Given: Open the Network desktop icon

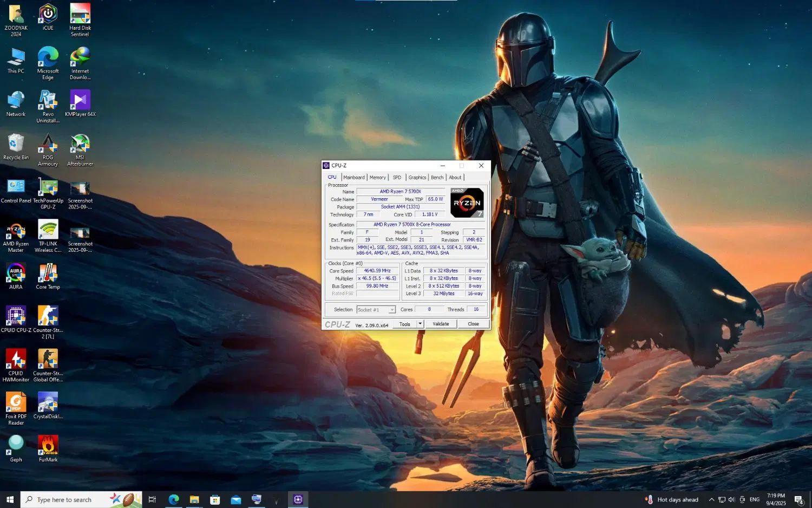Looking at the screenshot, I should tap(16, 104).
